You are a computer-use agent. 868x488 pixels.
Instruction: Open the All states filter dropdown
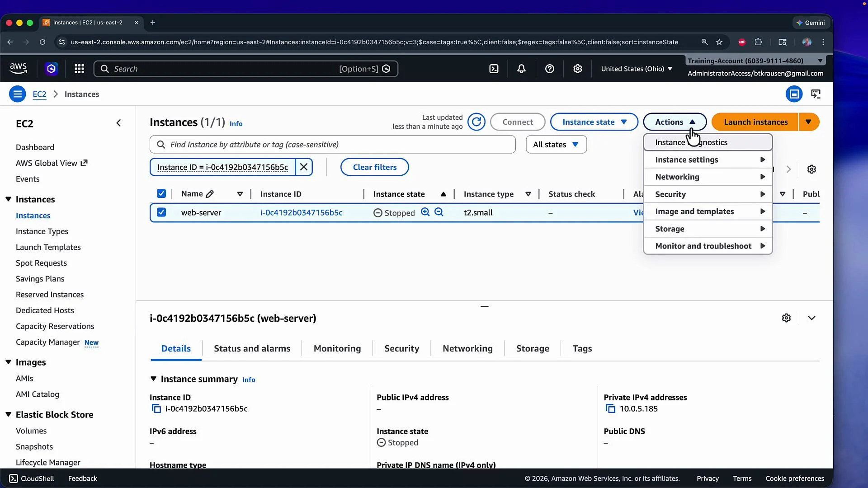[556, 145]
